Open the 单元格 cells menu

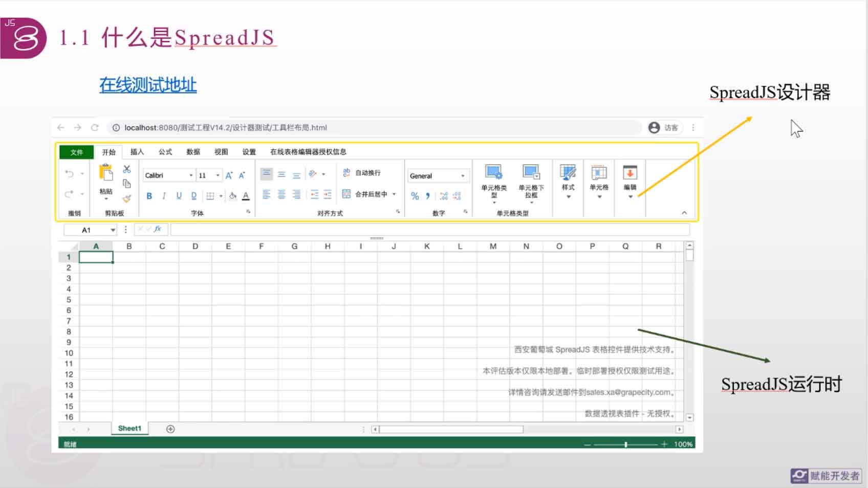pyautogui.click(x=599, y=182)
